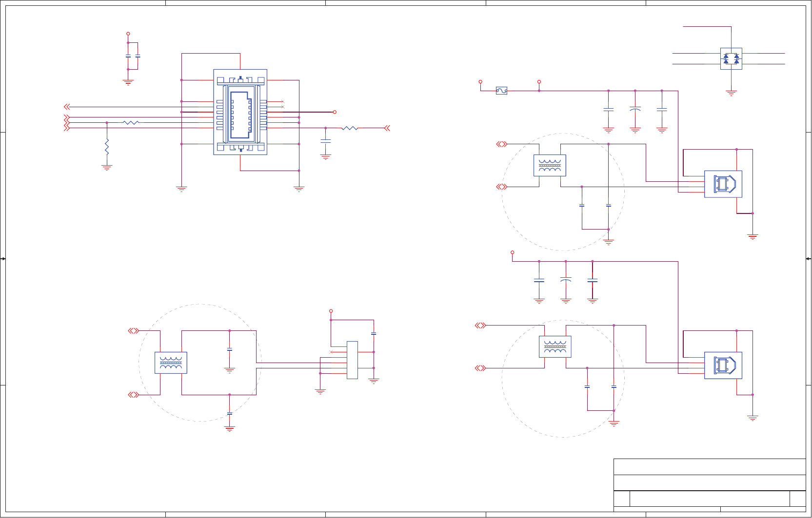Select the vertical pull-down resistor left of the IC
This screenshot has width=812, height=518.
coord(107,147)
